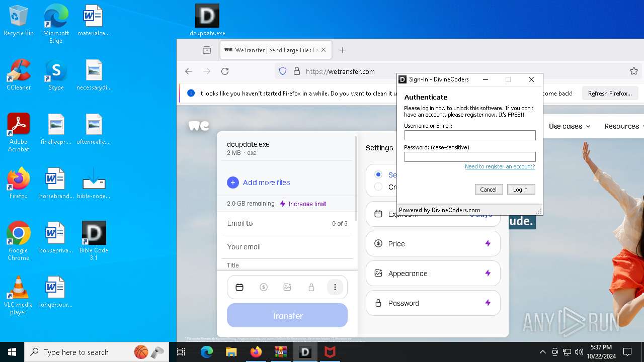Open the Firefox tabs overview icon

coord(207,50)
